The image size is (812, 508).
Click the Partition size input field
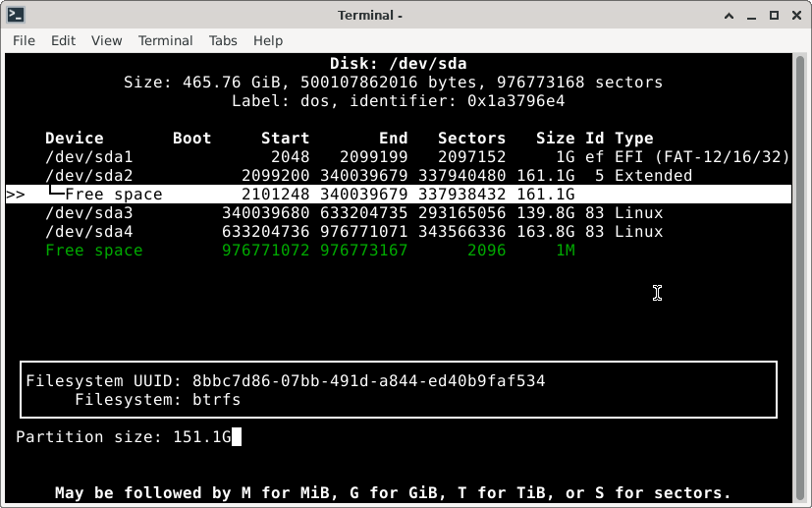pyautogui.click(x=196, y=436)
